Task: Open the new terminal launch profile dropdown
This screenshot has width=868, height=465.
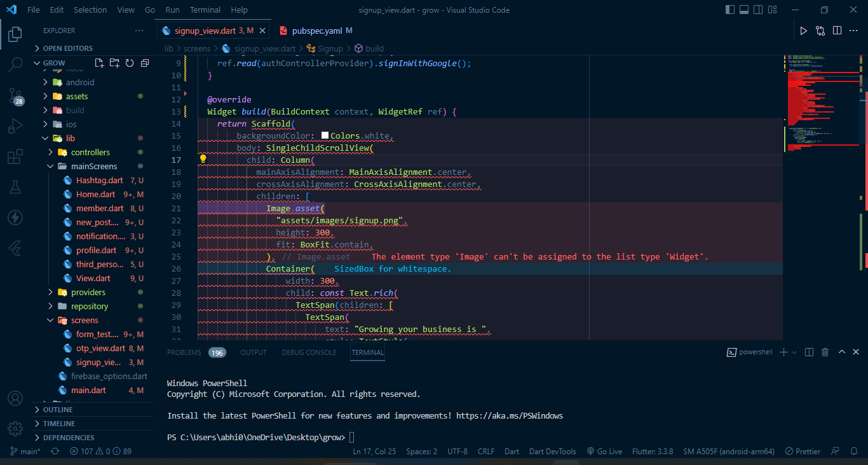Action: pos(794,352)
